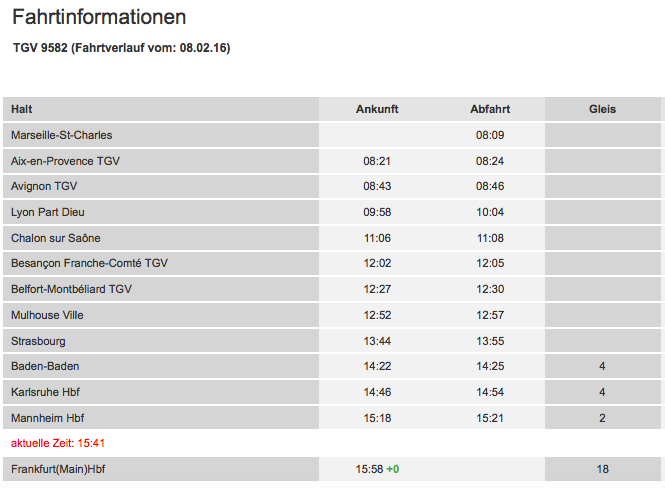Click the Halt column header

(22, 109)
